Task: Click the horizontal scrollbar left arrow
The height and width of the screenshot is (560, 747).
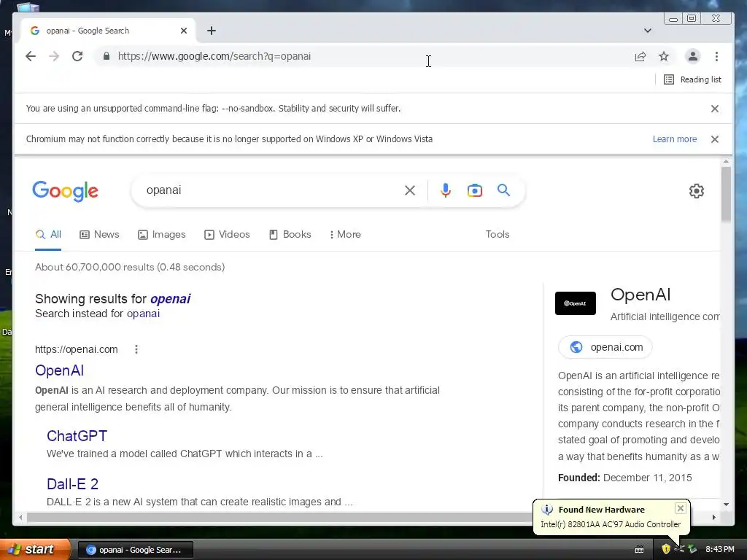Action: 20,517
